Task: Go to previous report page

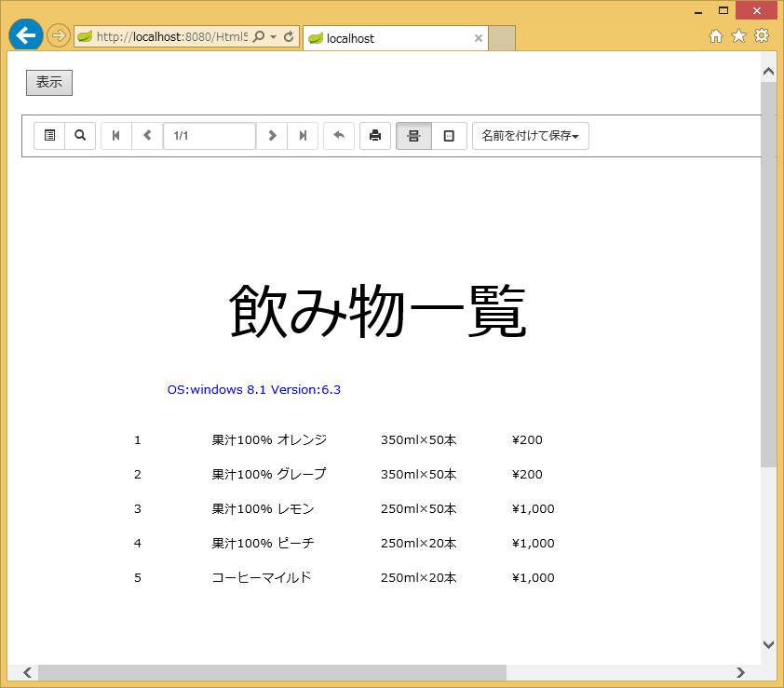Action: coord(147,136)
